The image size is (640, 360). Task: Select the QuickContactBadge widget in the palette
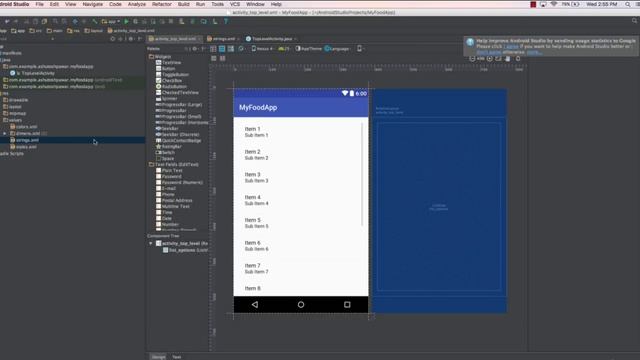[178, 140]
